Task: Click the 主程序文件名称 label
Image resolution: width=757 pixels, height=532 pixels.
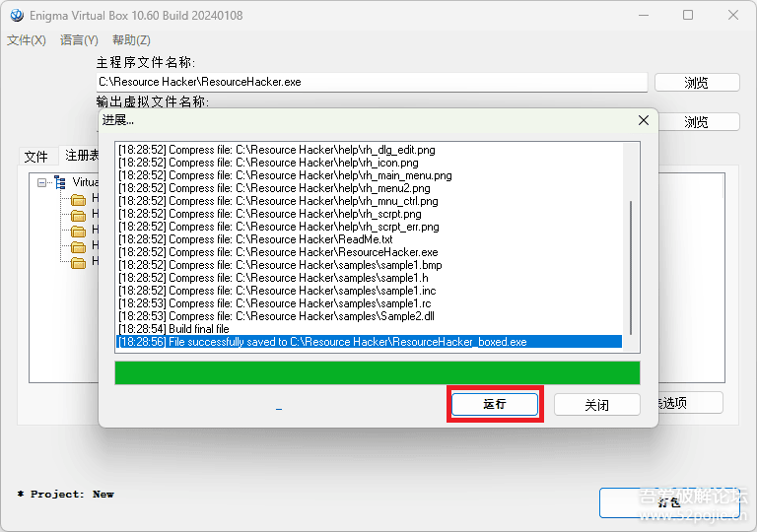Action: 145,63
